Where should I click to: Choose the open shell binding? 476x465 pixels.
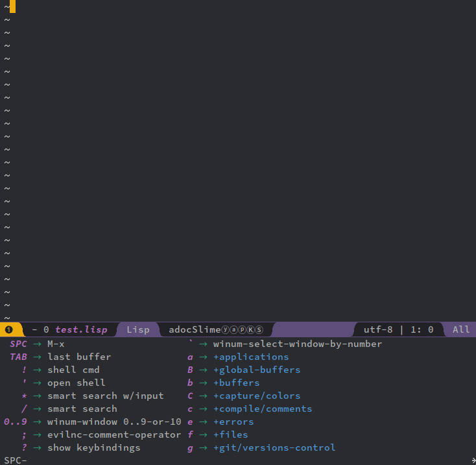[64, 383]
